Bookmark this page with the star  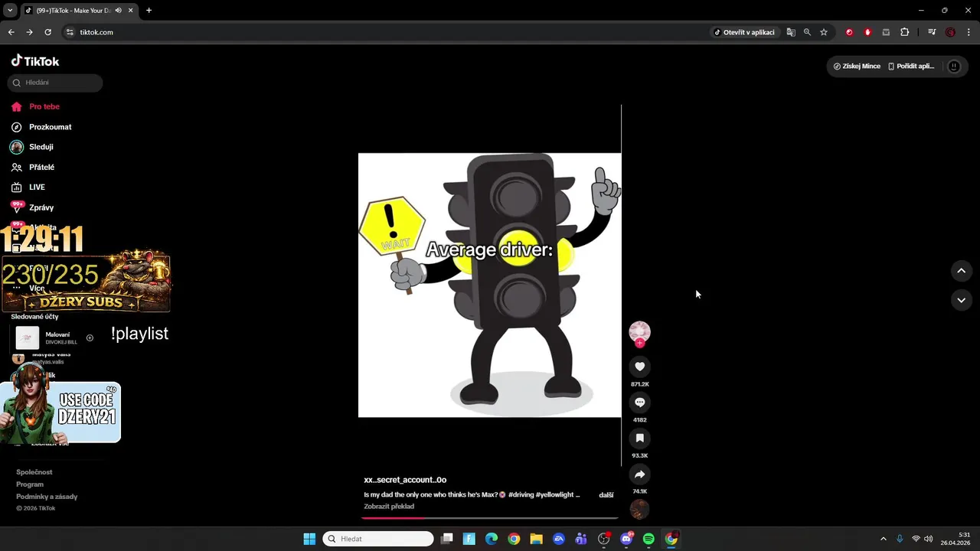[824, 32]
